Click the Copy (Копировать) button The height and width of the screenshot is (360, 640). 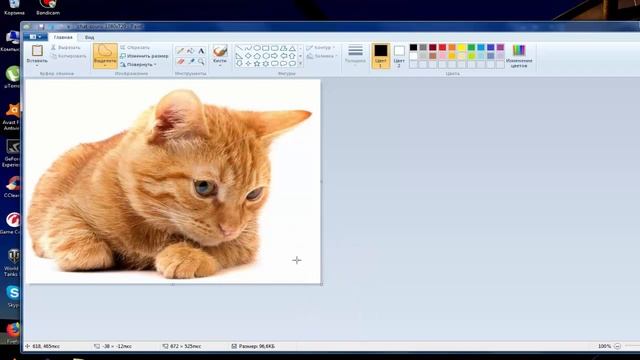pyautogui.click(x=68, y=56)
